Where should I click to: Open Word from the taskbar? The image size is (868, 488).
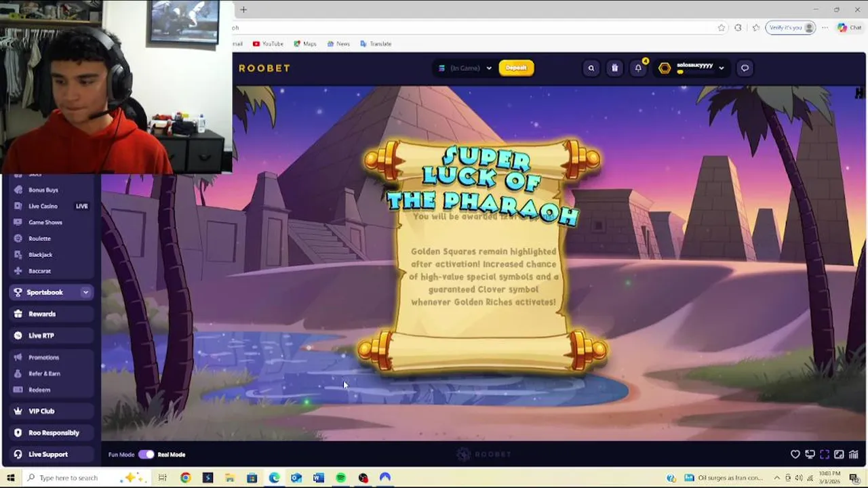[x=319, y=478]
